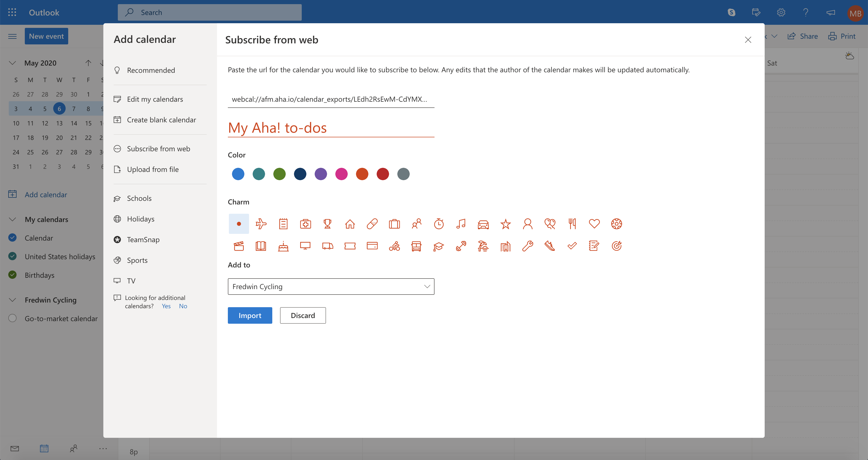Collapse the My calendars group
The image size is (868, 460).
coord(12,219)
